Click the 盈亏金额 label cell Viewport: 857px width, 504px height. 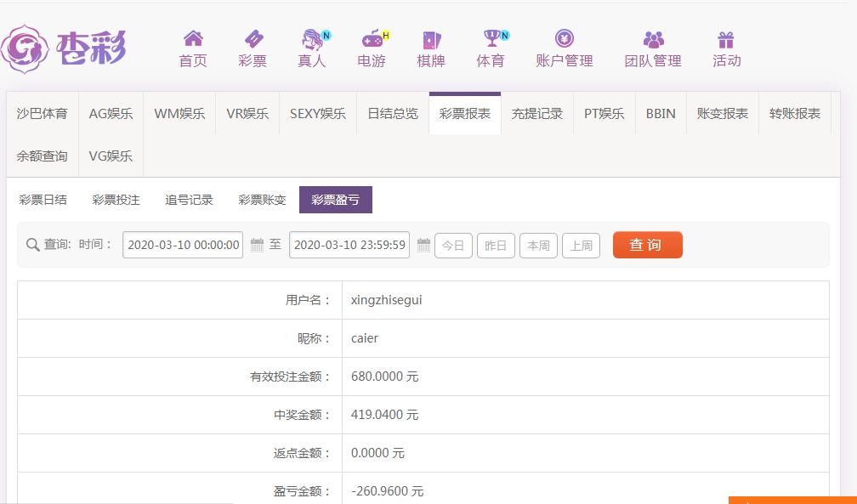(180, 489)
